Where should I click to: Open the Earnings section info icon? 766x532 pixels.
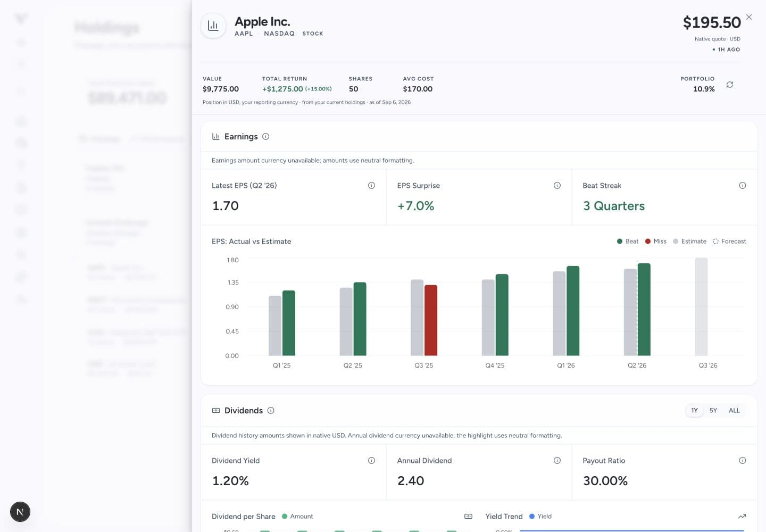tap(266, 137)
